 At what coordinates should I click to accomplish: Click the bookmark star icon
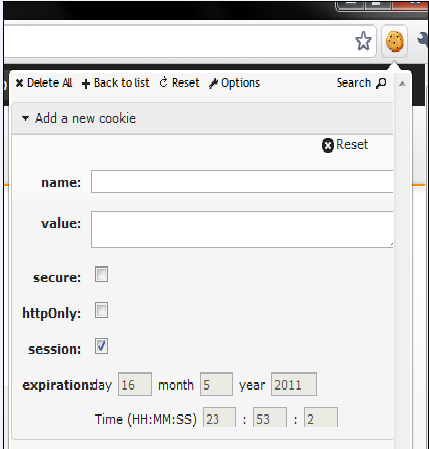tap(363, 41)
